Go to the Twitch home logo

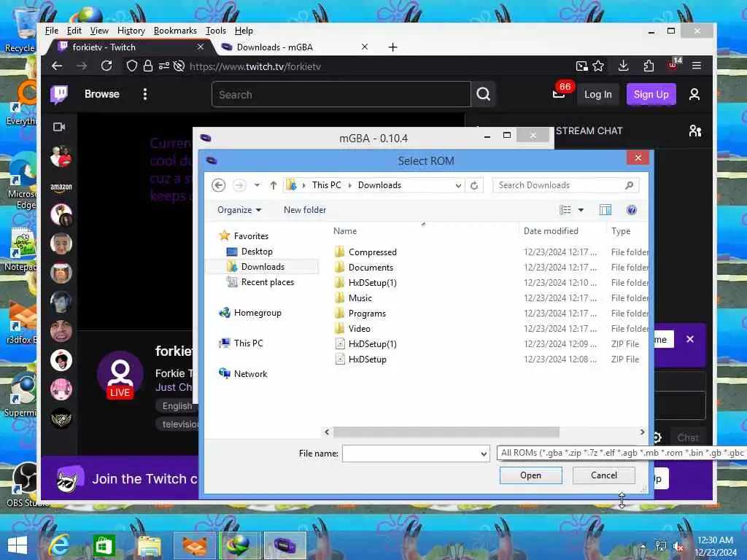pyautogui.click(x=59, y=94)
